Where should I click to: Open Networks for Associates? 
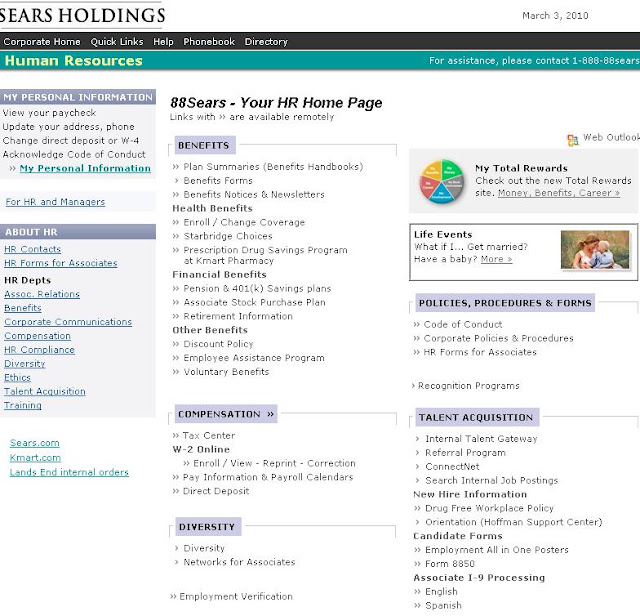coord(239,562)
